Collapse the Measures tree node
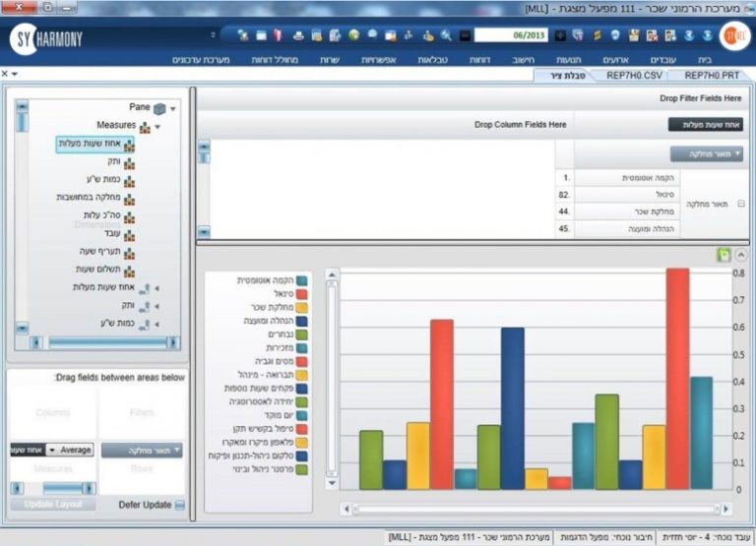Image resolution: width=756 pixels, height=546 pixels. (x=157, y=126)
